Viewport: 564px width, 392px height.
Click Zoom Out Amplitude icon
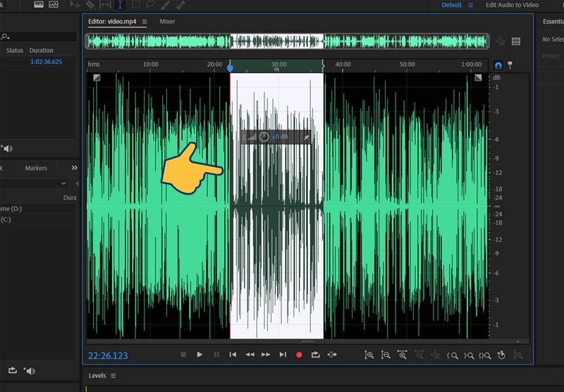click(x=386, y=355)
